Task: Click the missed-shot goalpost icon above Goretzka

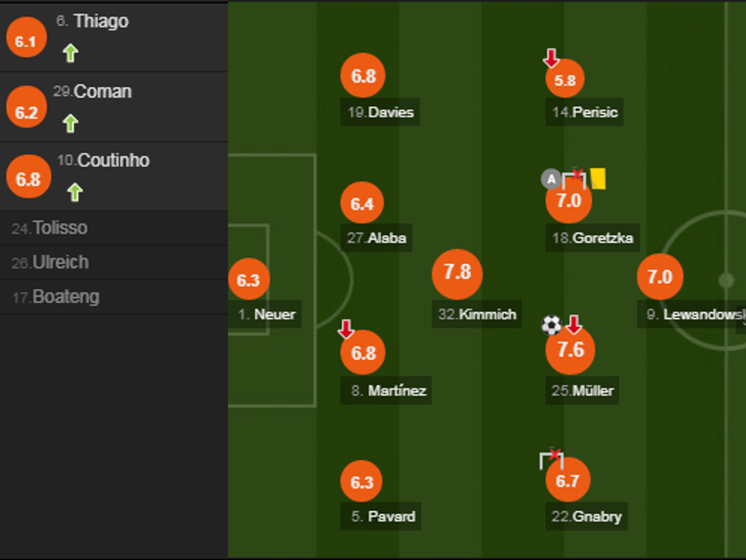Action: click(574, 180)
